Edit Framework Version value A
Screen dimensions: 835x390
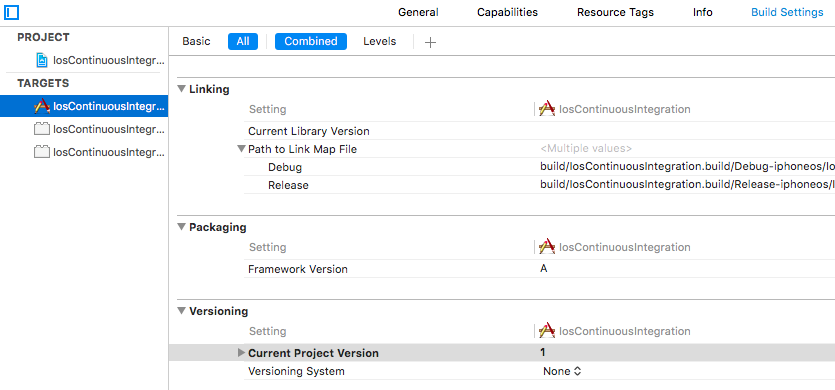coord(543,269)
